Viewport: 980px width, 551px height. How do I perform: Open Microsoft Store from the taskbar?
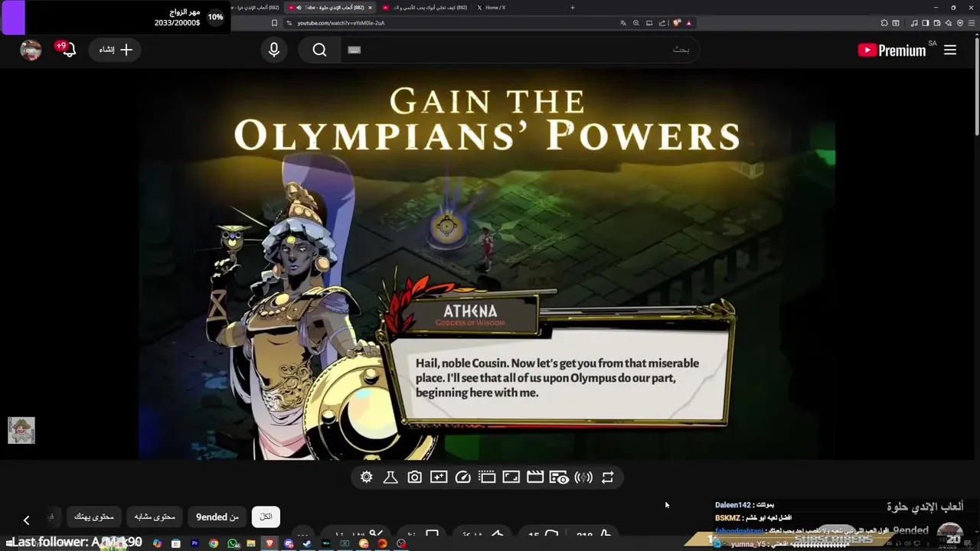pos(176,543)
